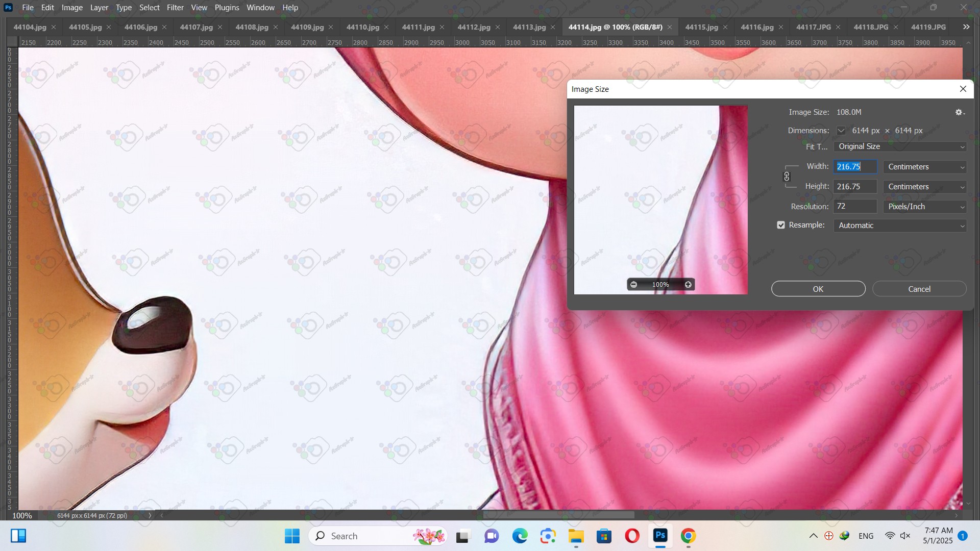This screenshot has width=980, height=551.
Task: Close the Image Size dialog
Action: click(x=963, y=89)
